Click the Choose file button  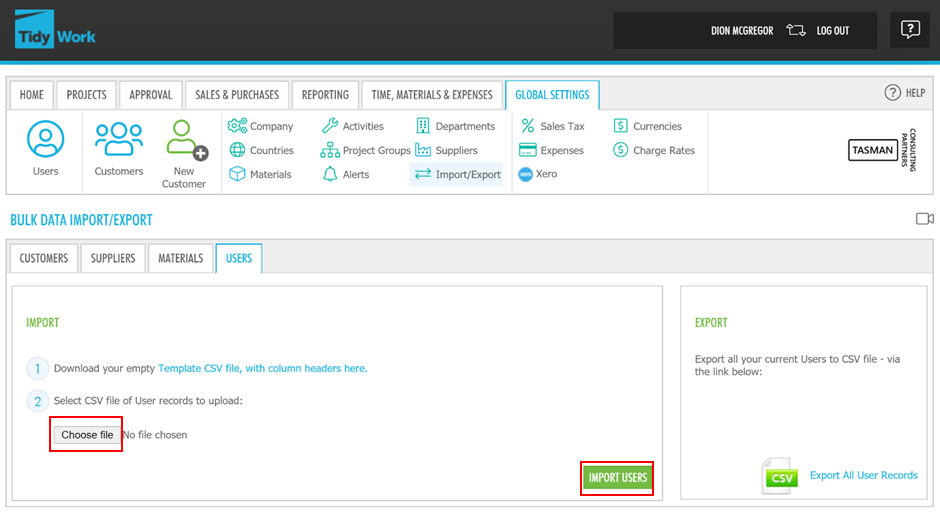tap(87, 435)
